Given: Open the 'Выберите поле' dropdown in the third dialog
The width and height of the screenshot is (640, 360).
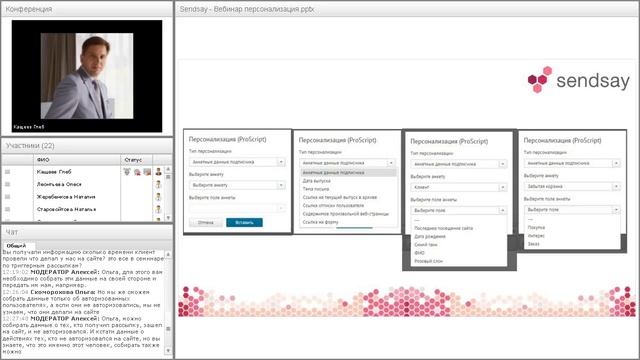Looking at the screenshot, I should click(x=459, y=210).
